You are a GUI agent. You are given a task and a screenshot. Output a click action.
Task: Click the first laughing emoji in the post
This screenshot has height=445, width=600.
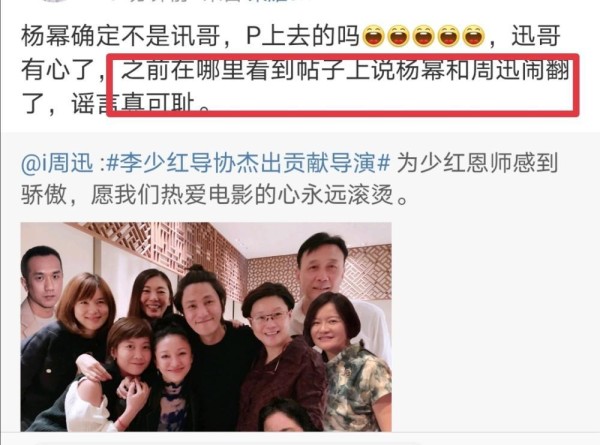pos(373,36)
